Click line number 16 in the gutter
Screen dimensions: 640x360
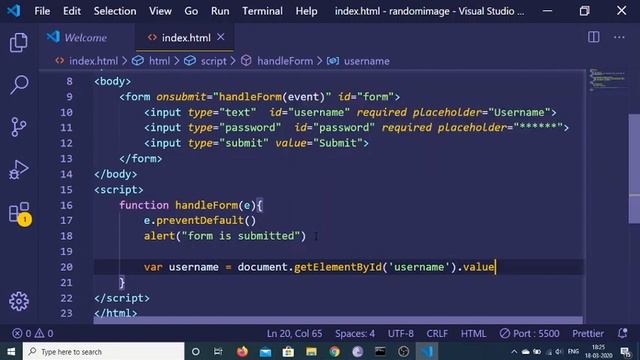click(66, 205)
